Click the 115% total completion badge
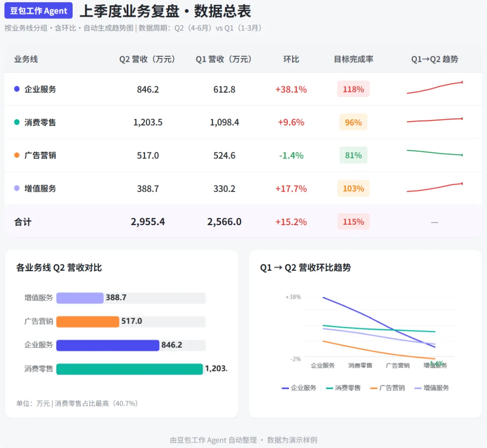Image resolution: width=487 pixels, height=448 pixels. click(354, 222)
